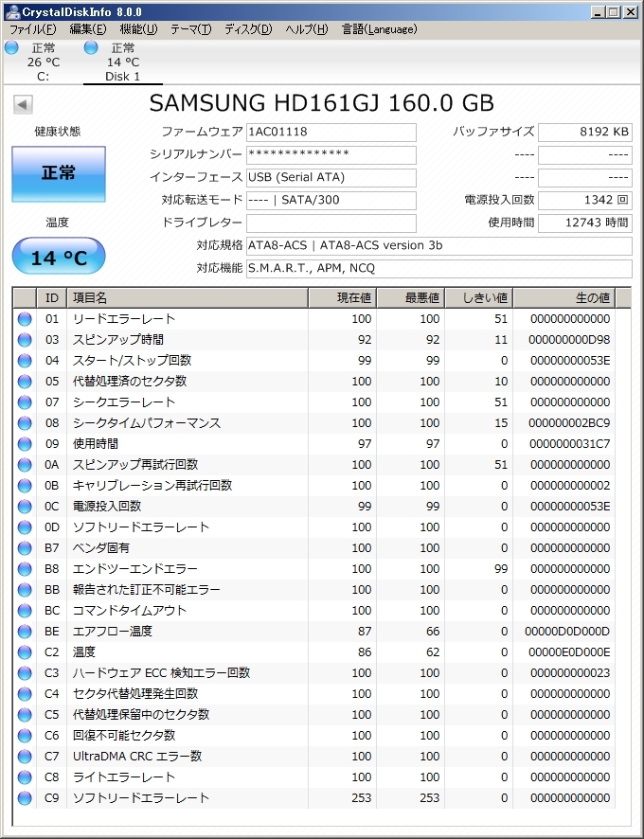Screen dimensions: 644x839
Task: Click status icon for BC コマンドタイムアウト
Action: pyautogui.click(x=25, y=611)
